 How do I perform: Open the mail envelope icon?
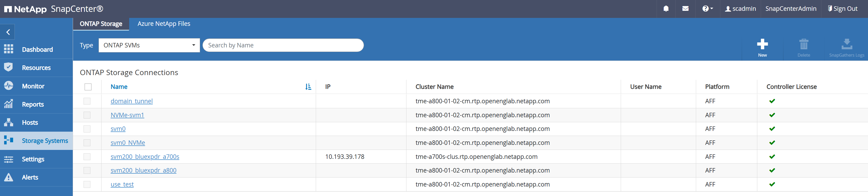pos(685,9)
